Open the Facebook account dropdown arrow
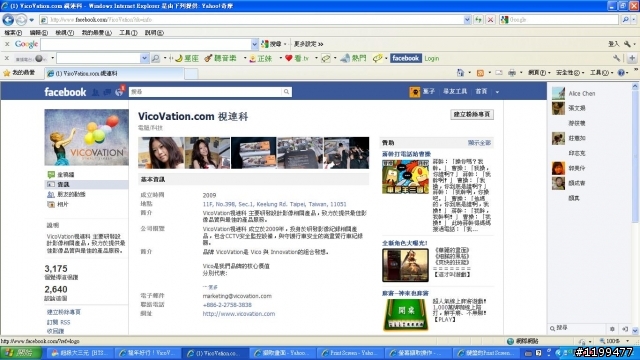 (x=497, y=92)
